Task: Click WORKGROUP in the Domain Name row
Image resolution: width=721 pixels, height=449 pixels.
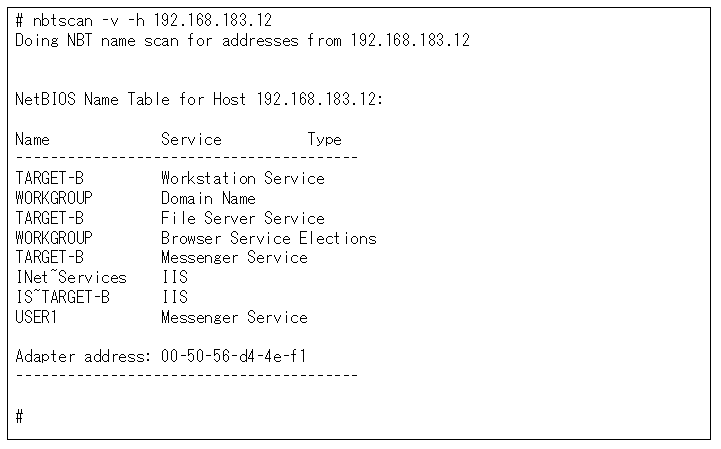Action: (54, 198)
